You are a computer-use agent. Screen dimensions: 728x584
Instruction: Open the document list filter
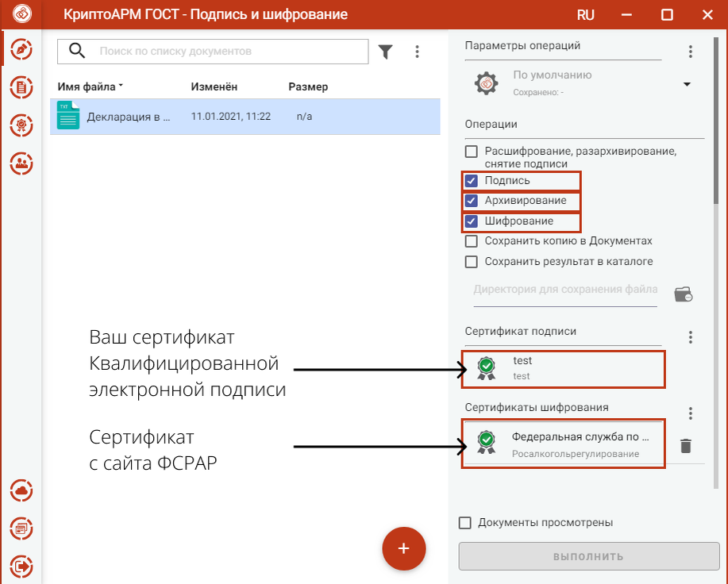coord(385,52)
